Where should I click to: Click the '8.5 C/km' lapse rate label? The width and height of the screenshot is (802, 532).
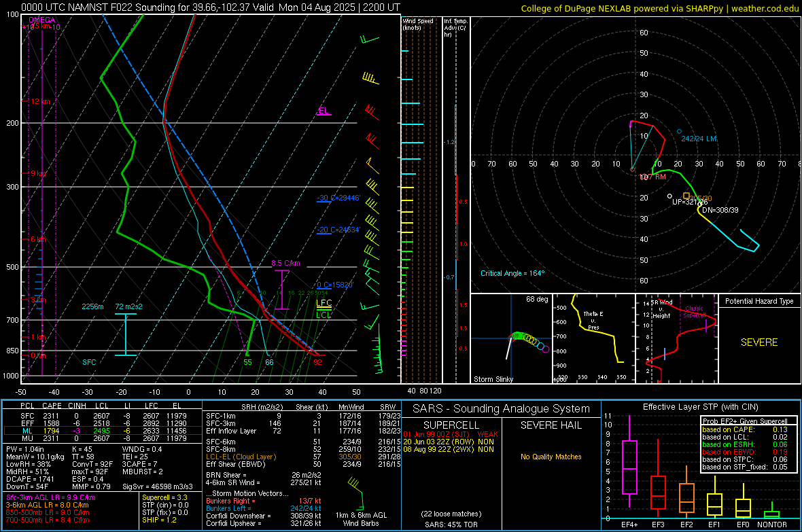(285, 263)
